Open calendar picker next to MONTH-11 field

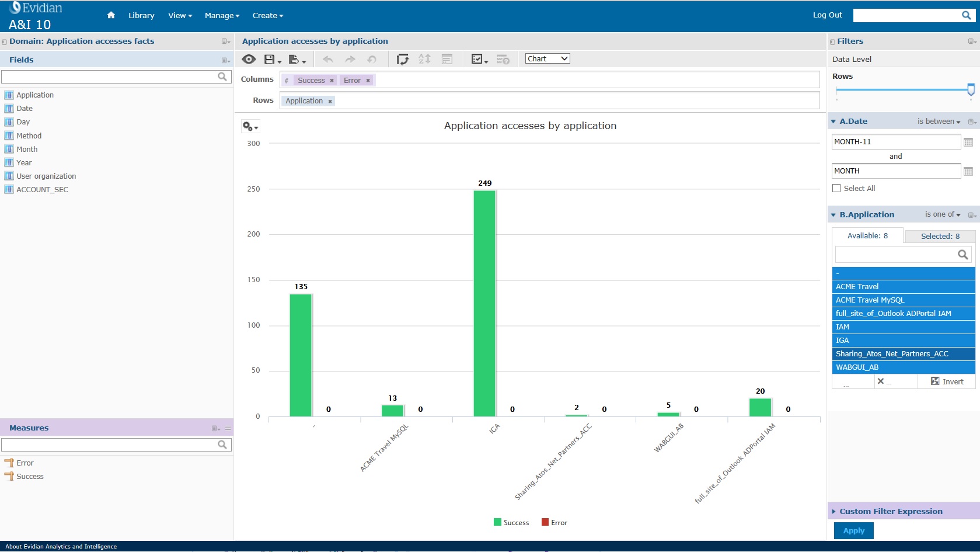(968, 142)
